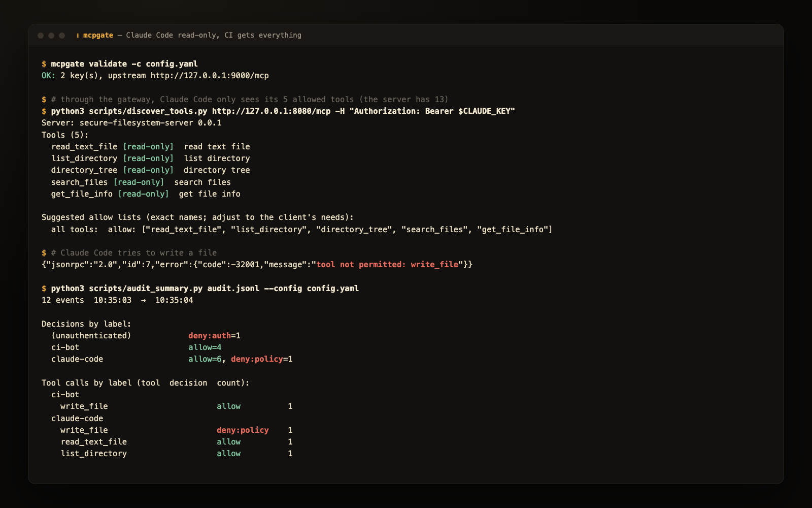The width and height of the screenshot is (812, 508).
Task: Click the '# Claude Code tries to write a file' comment
Action: click(134, 253)
